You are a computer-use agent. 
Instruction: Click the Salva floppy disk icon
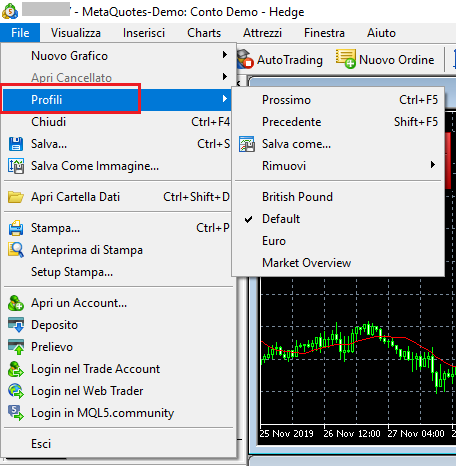(16, 144)
